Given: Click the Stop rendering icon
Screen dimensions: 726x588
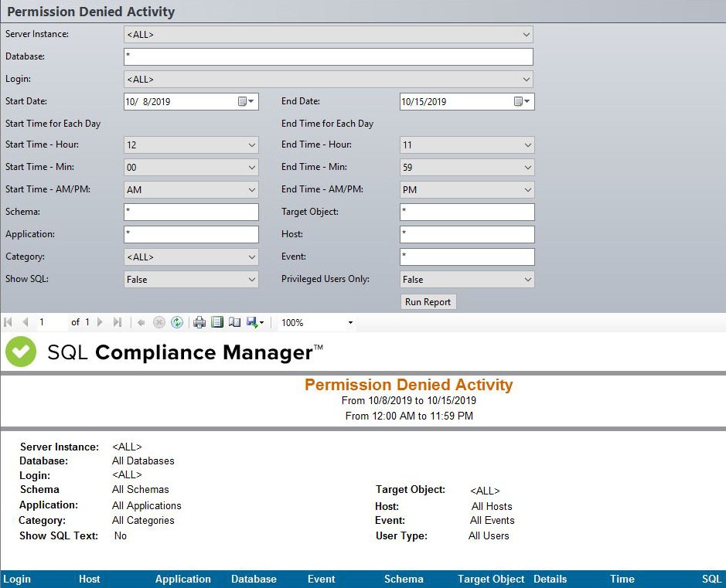Looking at the screenshot, I should click(x=159, y=322).
